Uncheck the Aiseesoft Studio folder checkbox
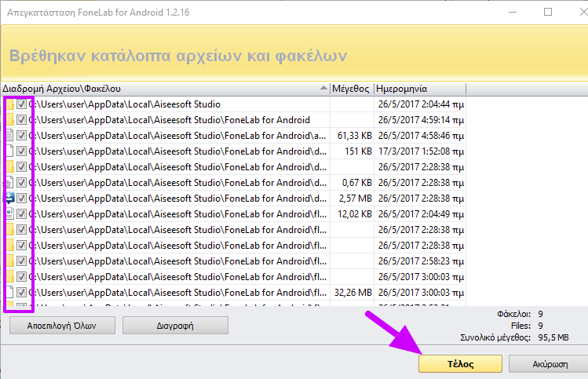 point(21,104)
